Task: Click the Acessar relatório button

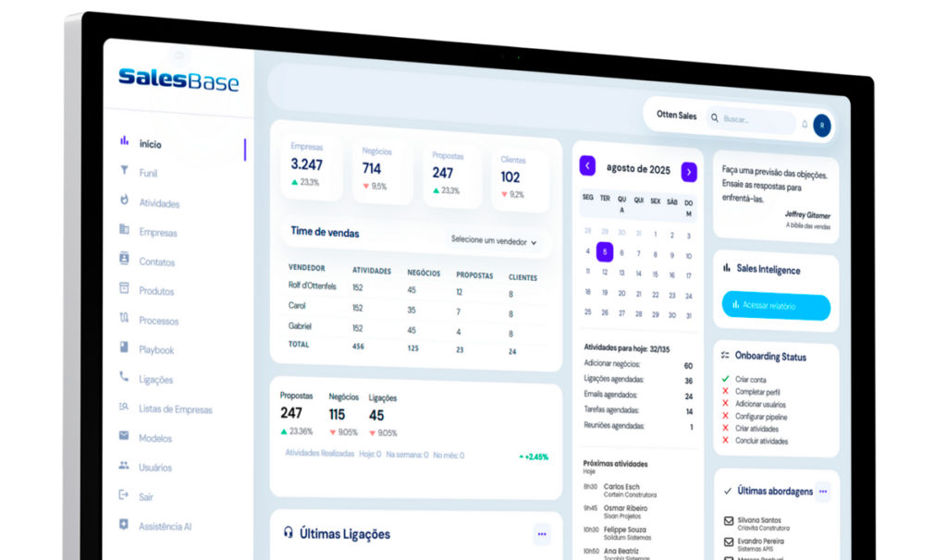Action: (x=775, y=305)
